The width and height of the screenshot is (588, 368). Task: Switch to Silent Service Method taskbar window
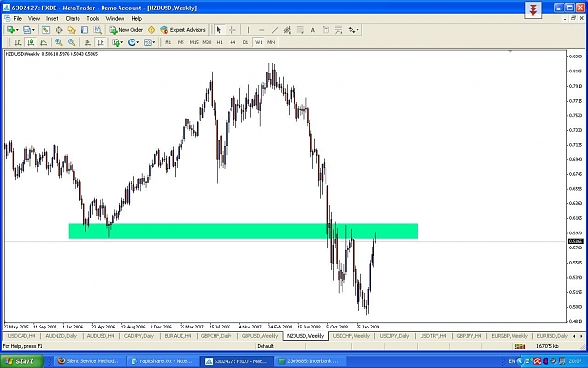click(x=88, y=361)
